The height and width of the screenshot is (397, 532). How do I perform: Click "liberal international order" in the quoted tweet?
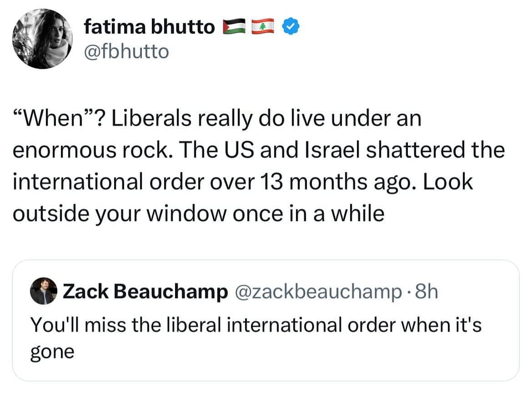tap(239, 324)
